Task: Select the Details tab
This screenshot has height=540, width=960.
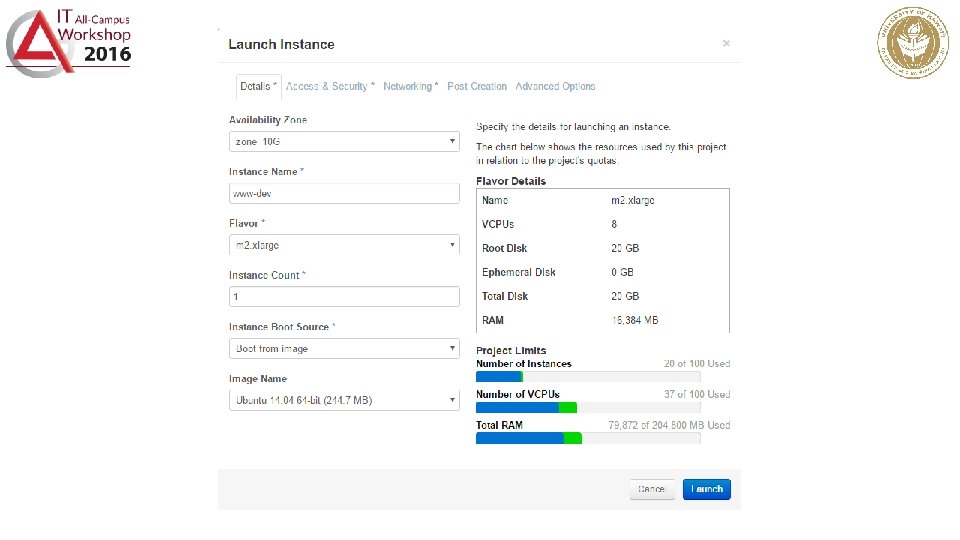Action: [258, 86]
